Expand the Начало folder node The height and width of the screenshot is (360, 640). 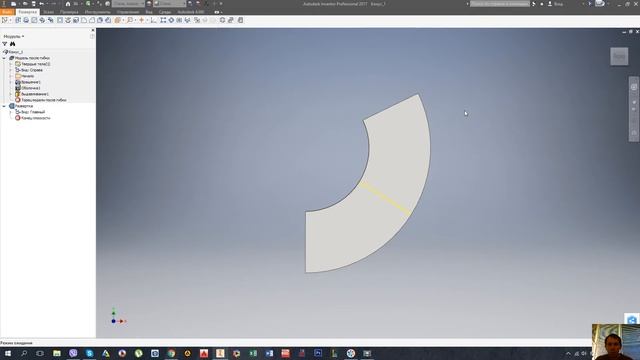point(11,76)
